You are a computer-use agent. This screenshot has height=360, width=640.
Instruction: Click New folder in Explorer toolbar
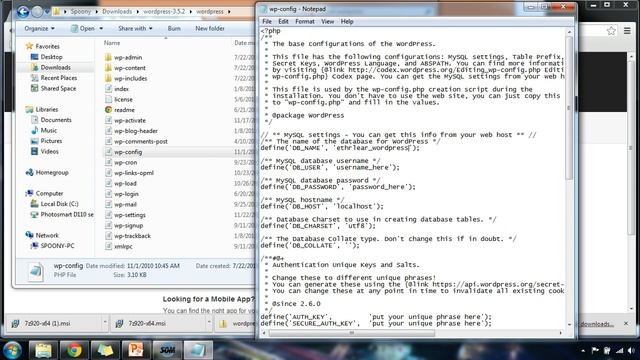click(210, 29)
